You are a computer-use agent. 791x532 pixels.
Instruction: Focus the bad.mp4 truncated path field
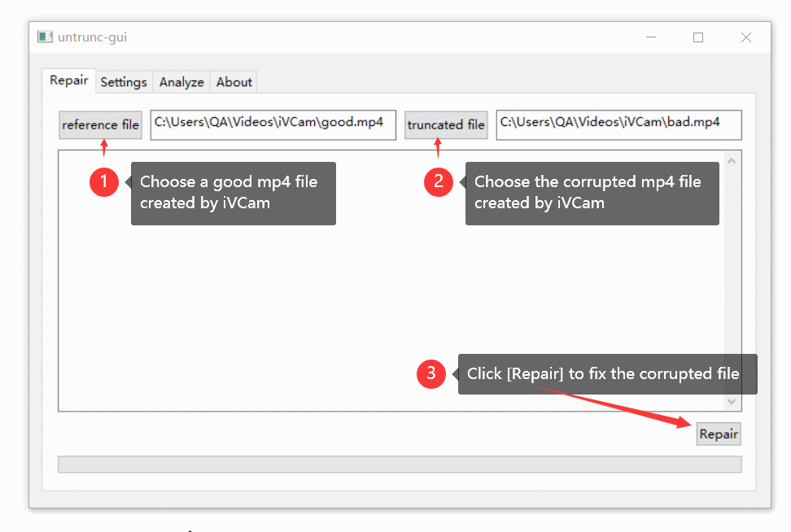click(619, 124)
